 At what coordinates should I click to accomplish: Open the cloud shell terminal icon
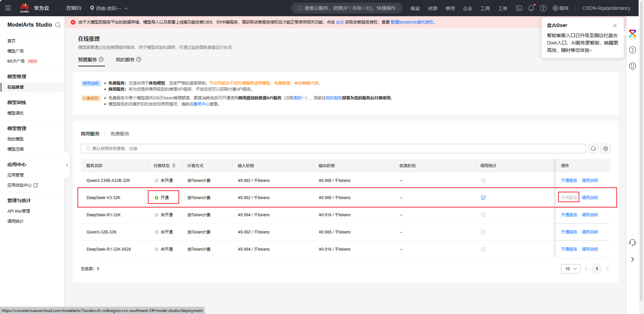[519, 8]
